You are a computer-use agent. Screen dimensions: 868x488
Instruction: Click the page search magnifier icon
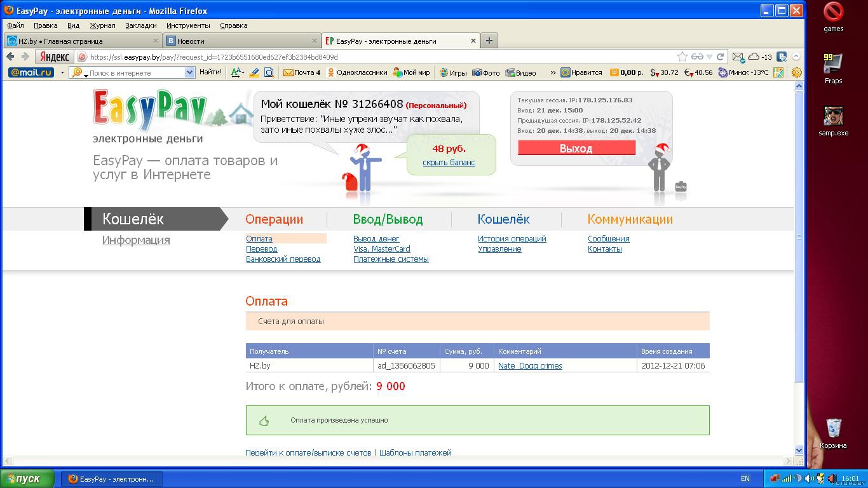[x=269, y=72]
